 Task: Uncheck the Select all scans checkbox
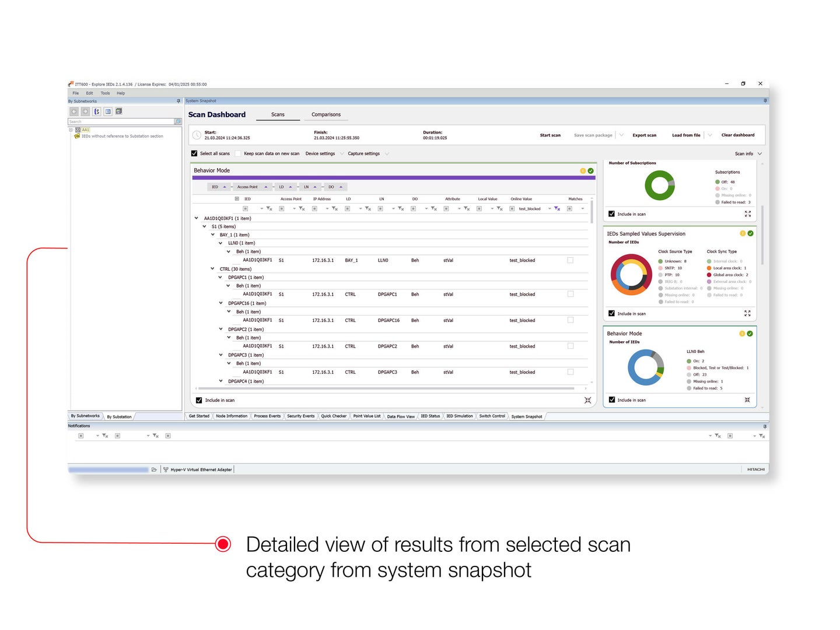tap(194, 153)
